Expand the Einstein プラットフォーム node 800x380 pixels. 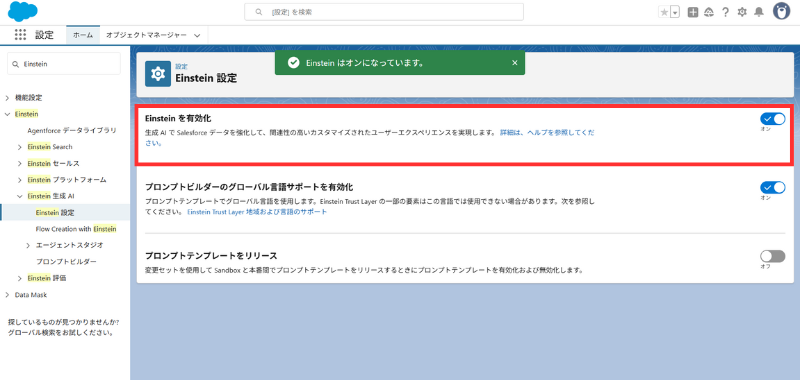19,180
